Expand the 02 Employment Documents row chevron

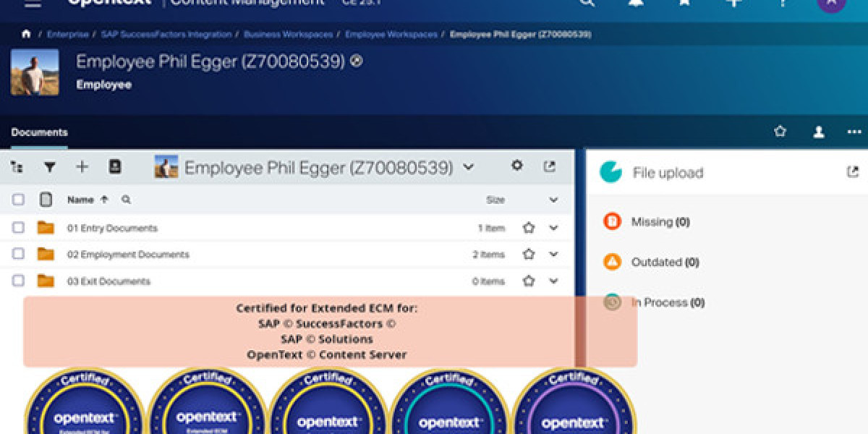click(x=553, y=254)
